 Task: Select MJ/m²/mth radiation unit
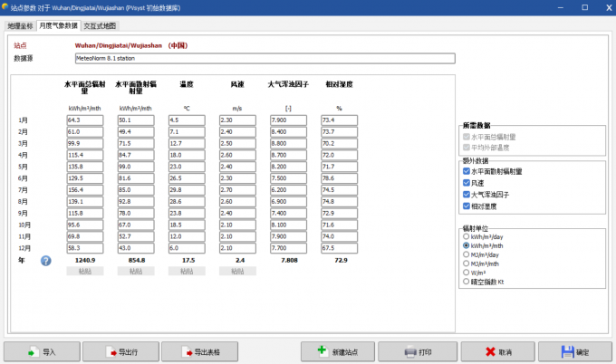466,263
